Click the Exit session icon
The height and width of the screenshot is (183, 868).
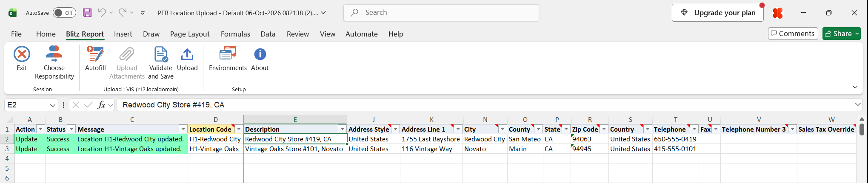pos(22,54)
